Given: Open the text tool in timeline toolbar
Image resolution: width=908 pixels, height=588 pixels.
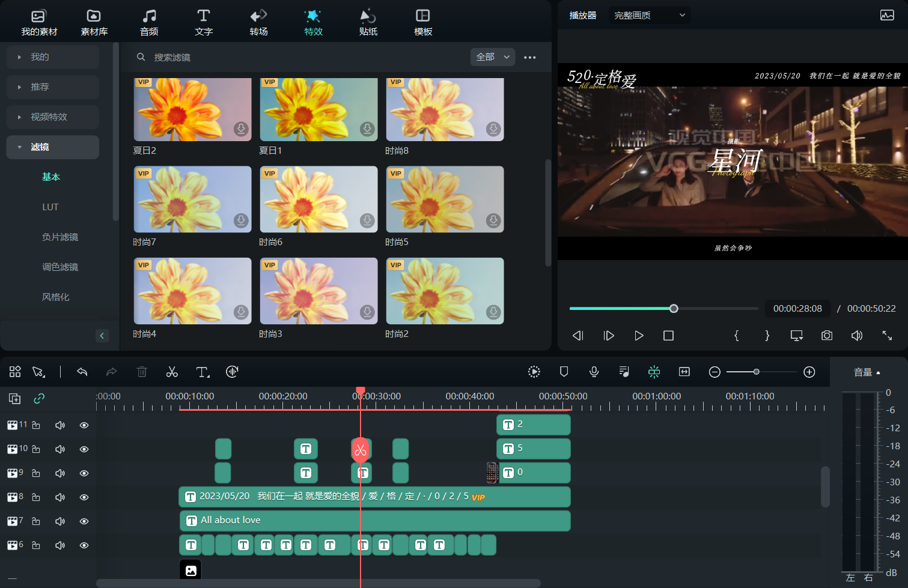Looking at the screenshot, I should (x=203, y=372).
